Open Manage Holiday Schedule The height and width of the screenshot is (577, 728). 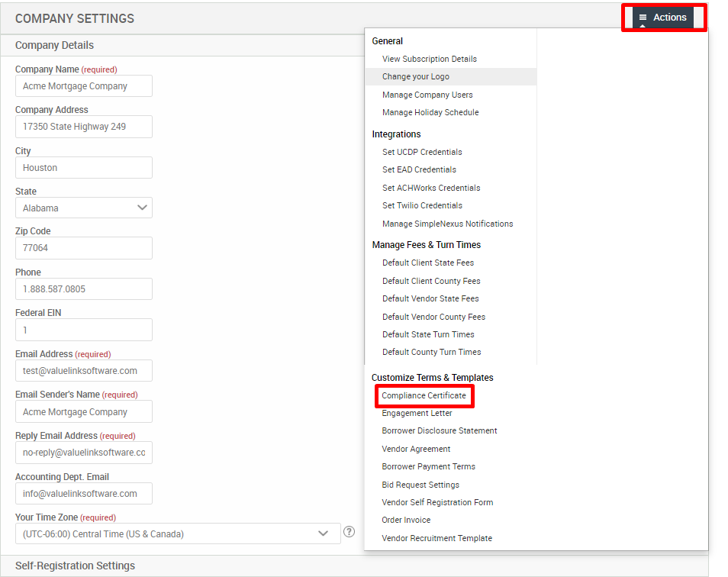(x=430, y=112)
